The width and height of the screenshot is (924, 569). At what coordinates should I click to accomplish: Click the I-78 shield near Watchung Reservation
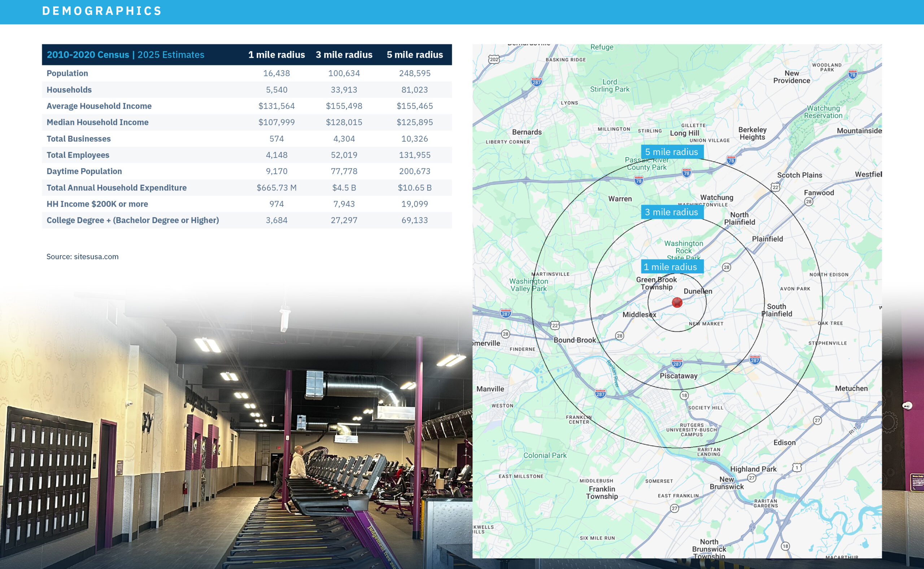(853, 74)
